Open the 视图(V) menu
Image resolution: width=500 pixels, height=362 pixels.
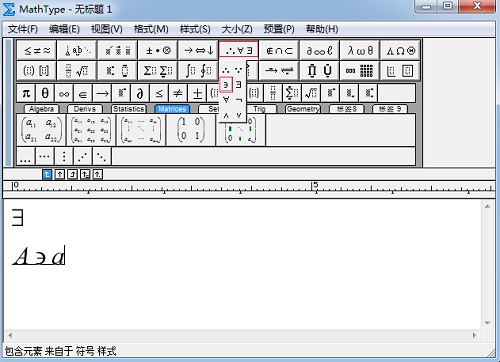pos(107,29)
